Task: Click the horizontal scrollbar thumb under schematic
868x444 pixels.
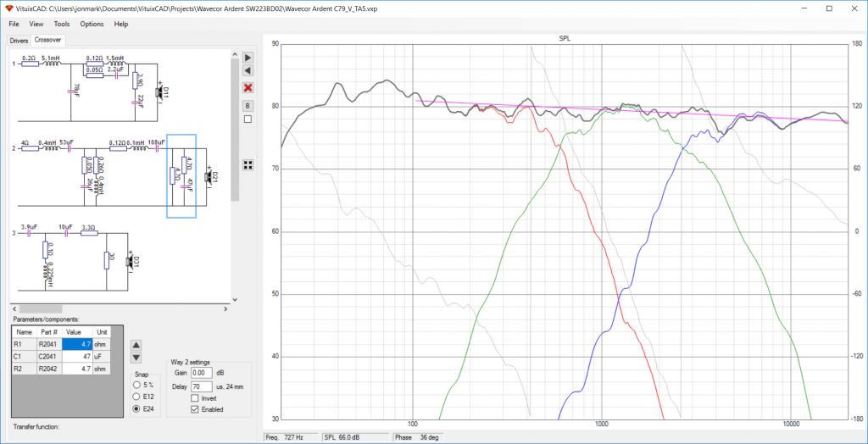Action: click(42, 309)
